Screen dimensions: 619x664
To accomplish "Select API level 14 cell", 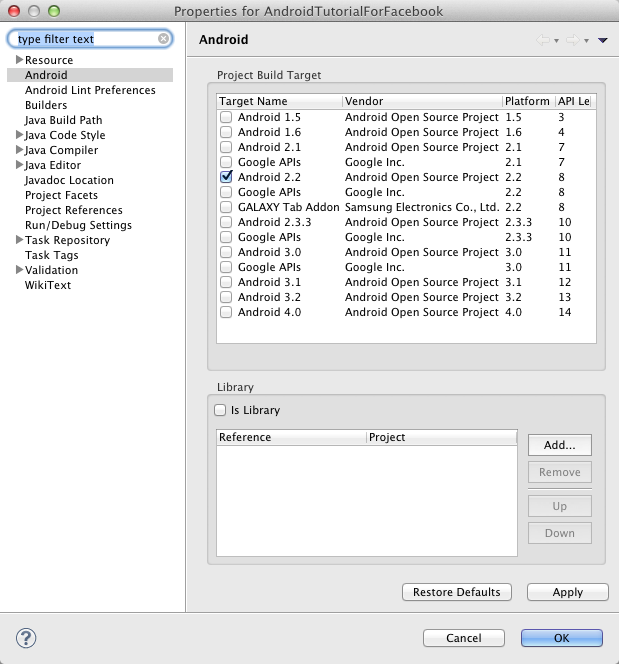I will click(x=565, y=312).
